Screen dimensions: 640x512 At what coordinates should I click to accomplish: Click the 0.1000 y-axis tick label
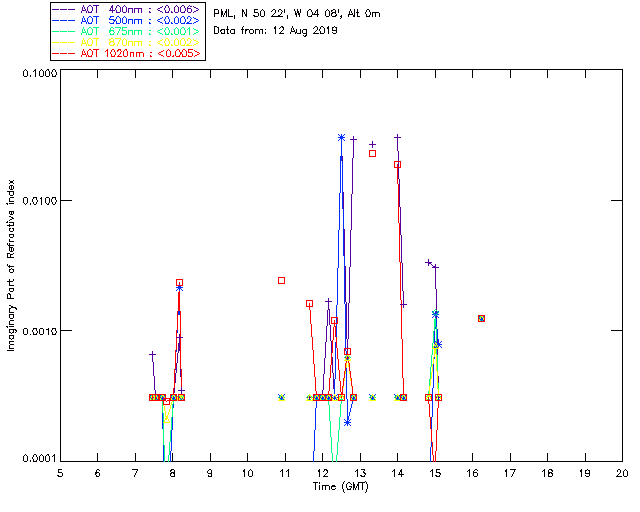click(x=36, y=74)
